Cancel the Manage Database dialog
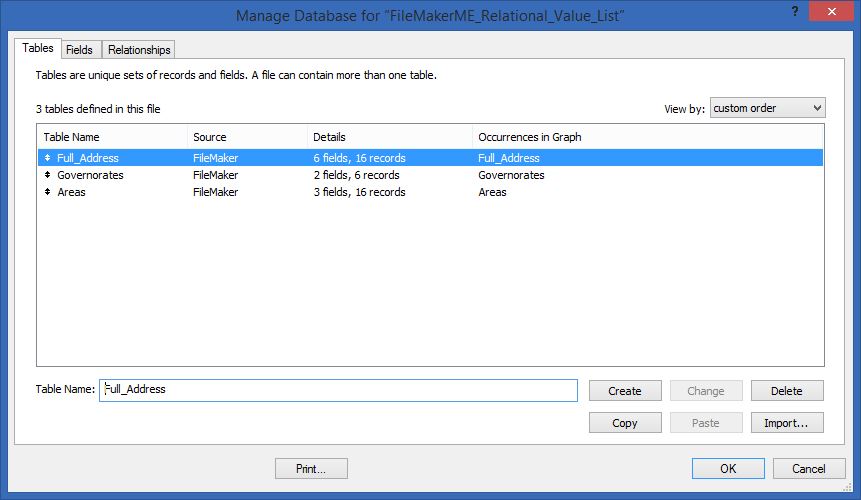 [x=808, y=468]
